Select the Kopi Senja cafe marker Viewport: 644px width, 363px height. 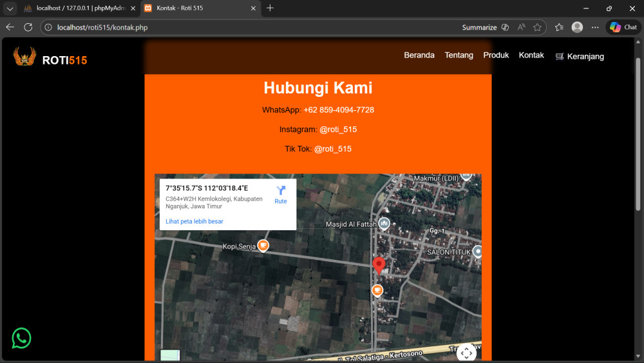pos(263,246)
